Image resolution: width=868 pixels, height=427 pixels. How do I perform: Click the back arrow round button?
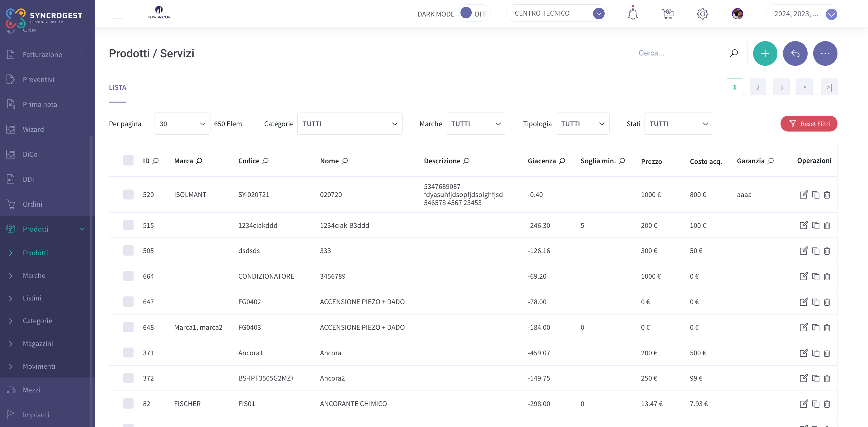795,53
